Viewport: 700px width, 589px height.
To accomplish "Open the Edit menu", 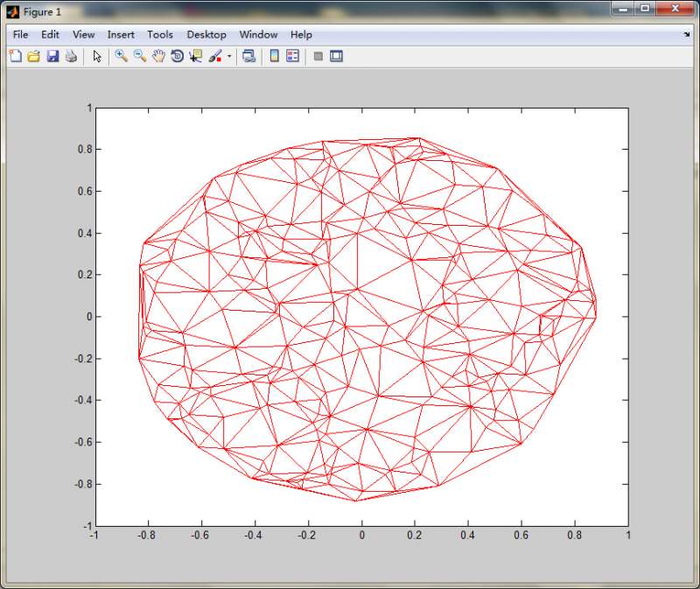I will pyautogui.click(x=50, y=34).
